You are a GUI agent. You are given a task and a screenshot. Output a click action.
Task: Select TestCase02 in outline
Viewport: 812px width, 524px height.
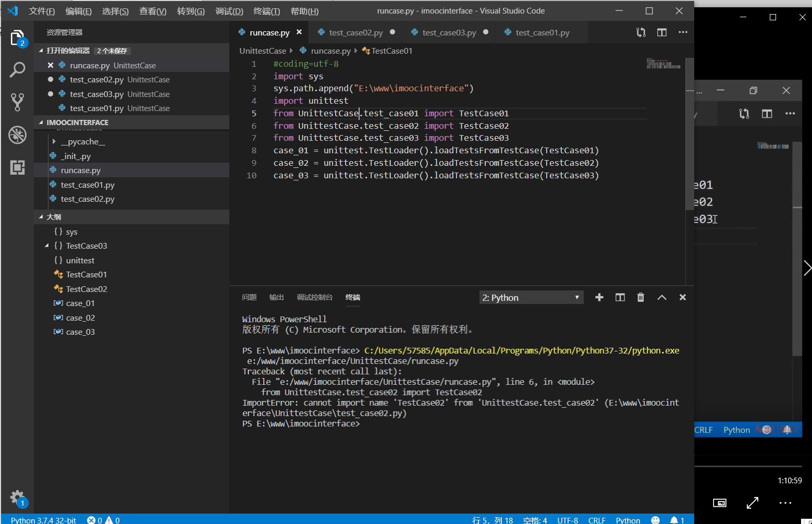[87, 289]
